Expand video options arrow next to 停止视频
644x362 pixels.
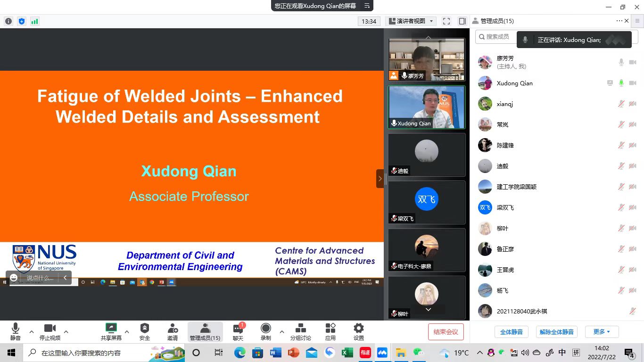[66, 332]
